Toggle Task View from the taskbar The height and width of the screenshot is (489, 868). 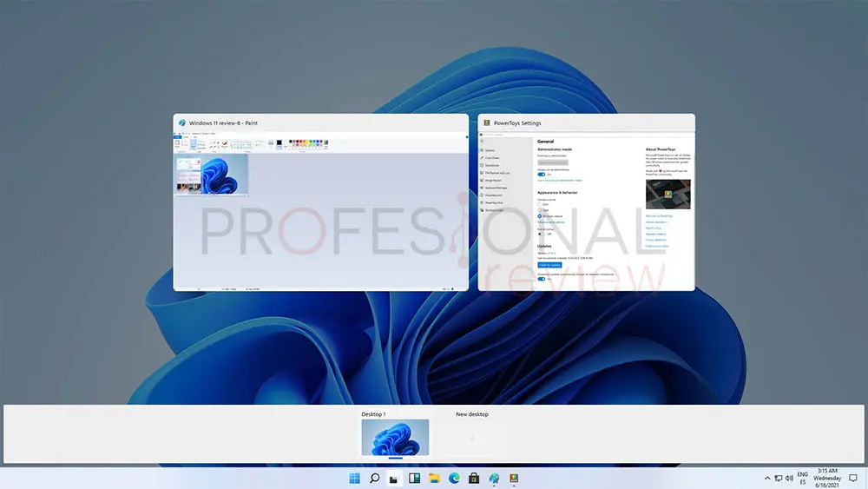point(394,479)
